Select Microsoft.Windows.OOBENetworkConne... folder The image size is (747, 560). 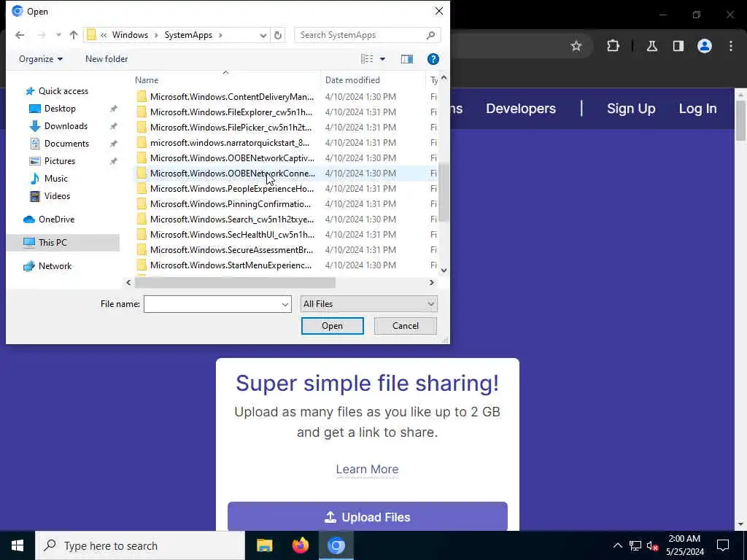pos(233,174)
